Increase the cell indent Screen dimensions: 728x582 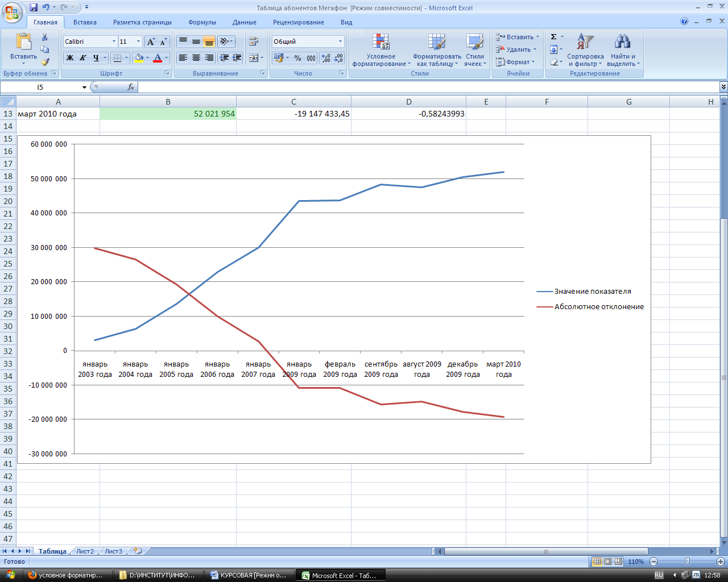[x=237, y=58]
